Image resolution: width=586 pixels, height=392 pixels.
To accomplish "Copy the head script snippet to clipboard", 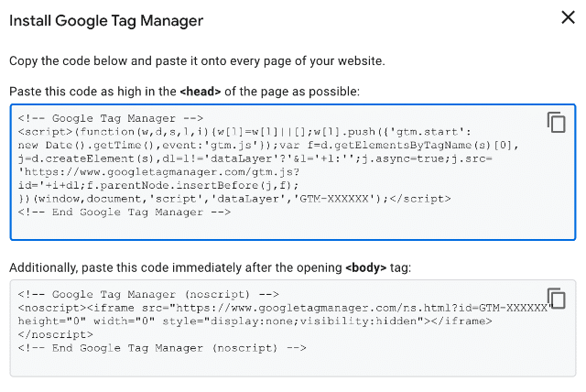I will click(x=556, y=122).
